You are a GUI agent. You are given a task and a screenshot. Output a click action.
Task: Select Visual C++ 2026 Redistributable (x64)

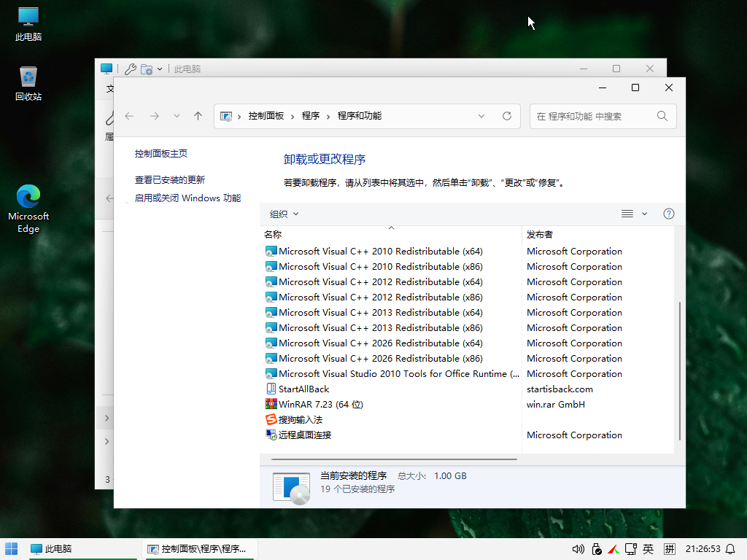click(x=380, y=343)
